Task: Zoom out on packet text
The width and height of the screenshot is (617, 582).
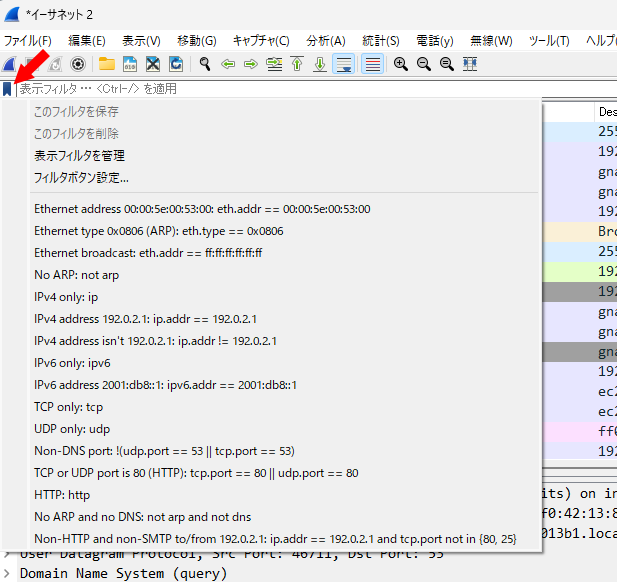Action: coord(424,64)
